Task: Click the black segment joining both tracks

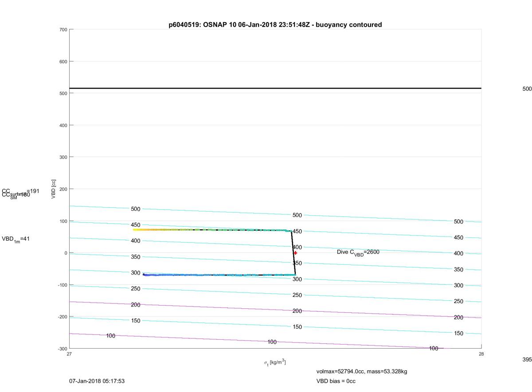Action: pyautogui.click(x=293, y=253)
